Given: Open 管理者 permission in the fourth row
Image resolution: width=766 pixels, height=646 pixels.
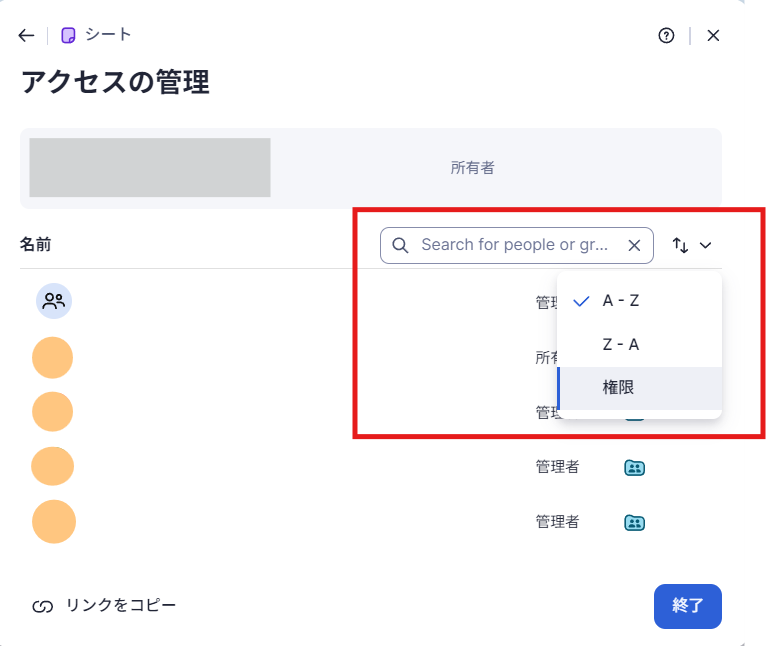Looking at the screenshot, I should click(x=557, y=467).
